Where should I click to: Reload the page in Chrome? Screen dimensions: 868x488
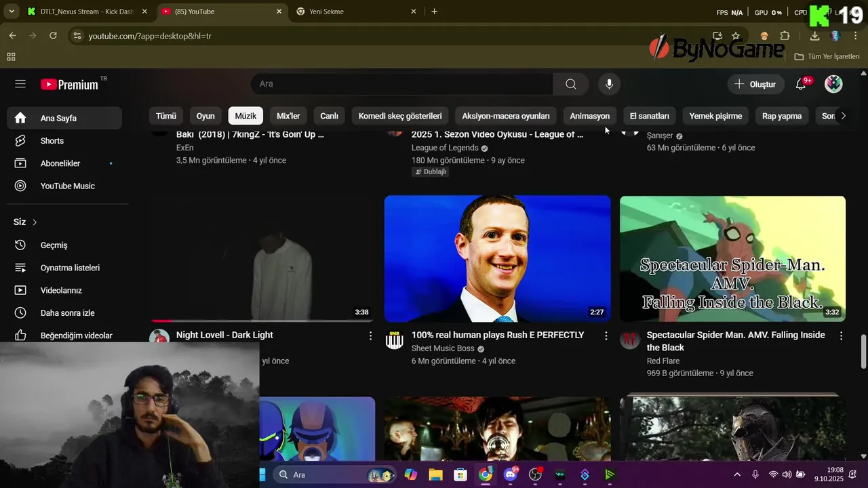pyautogui.click(x=53, y=35)
